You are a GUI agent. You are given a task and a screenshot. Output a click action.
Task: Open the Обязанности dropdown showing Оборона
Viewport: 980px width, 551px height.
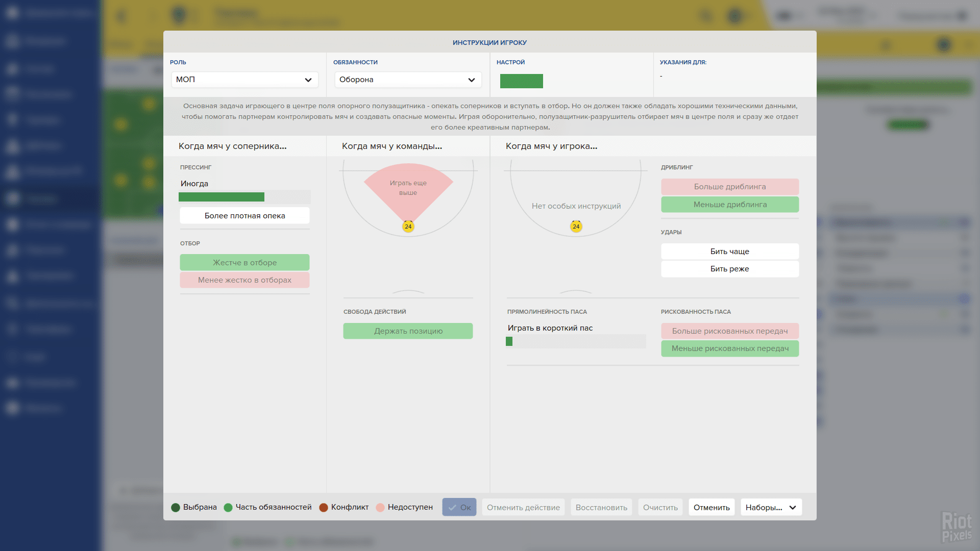407,80
